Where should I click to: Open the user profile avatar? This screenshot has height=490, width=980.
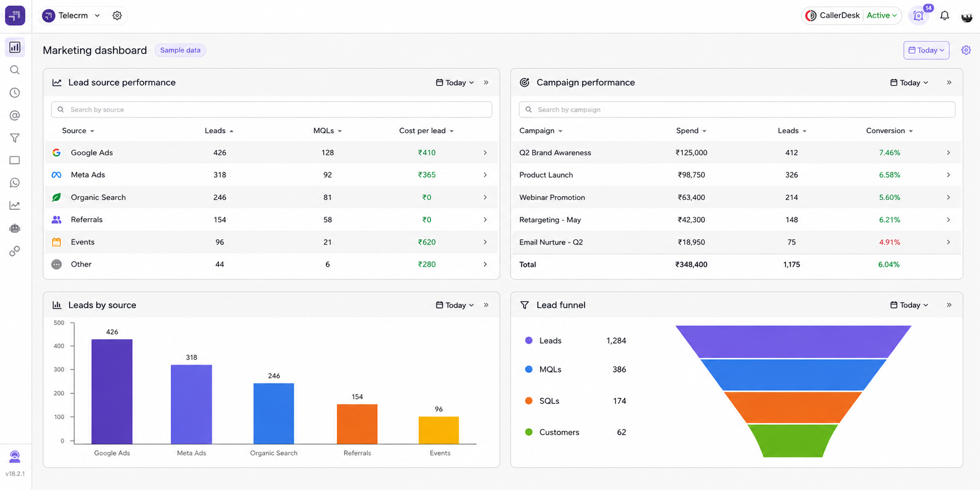(x=967, y=16)
